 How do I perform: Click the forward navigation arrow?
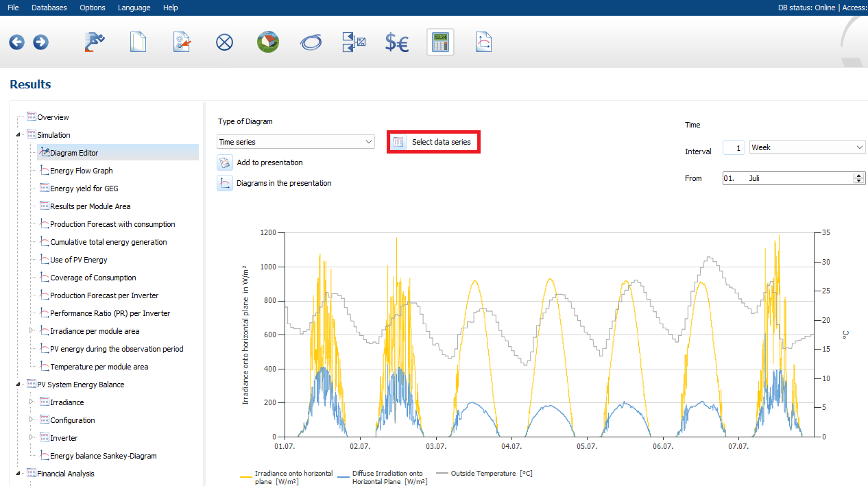click(40, 42)
